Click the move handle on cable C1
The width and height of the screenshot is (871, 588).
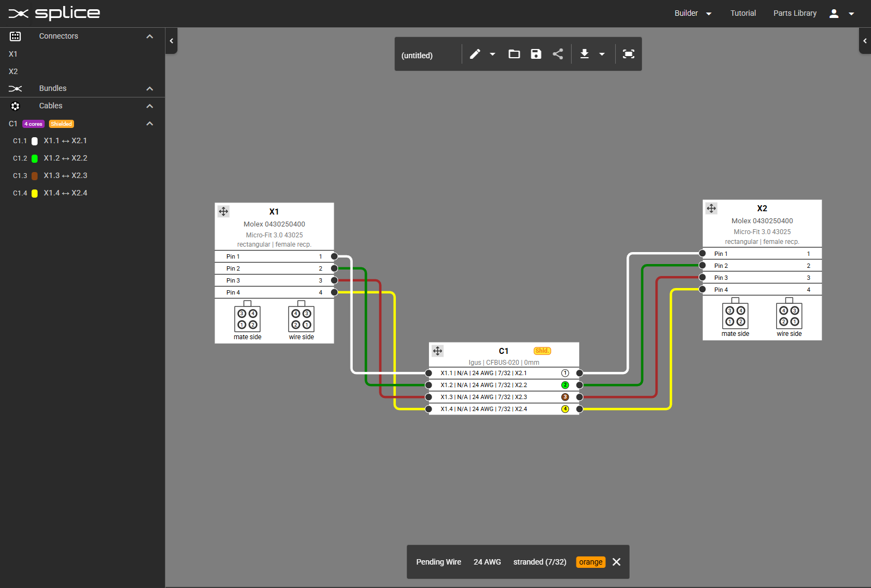[x=438, y=351]
